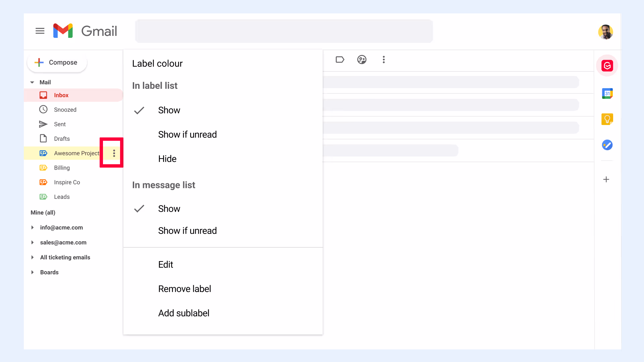Viewport: 644px width, 362px height.
Task: Expand the sales@acme.com inbox
Action: point(33,242)
